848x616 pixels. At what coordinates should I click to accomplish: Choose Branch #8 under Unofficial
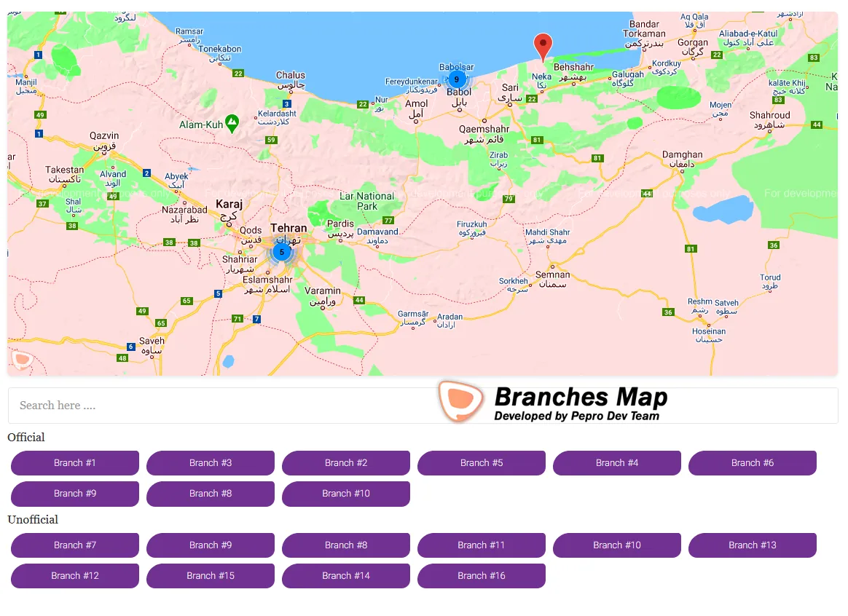click(346, 545)
